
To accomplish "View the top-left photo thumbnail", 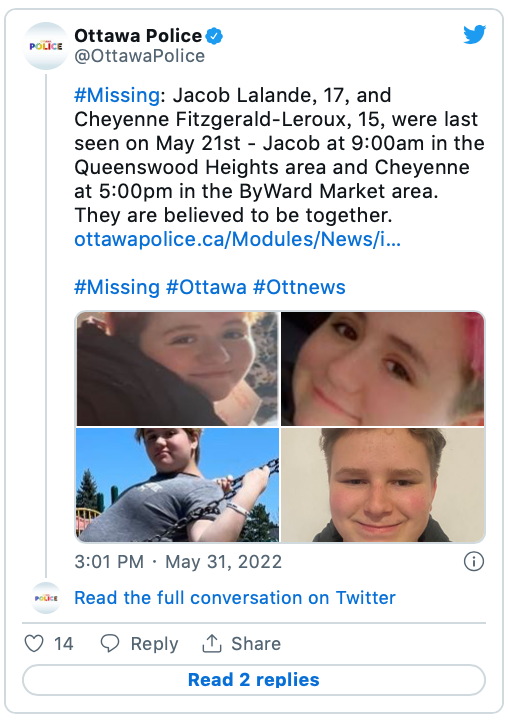I will pos(177,368).
